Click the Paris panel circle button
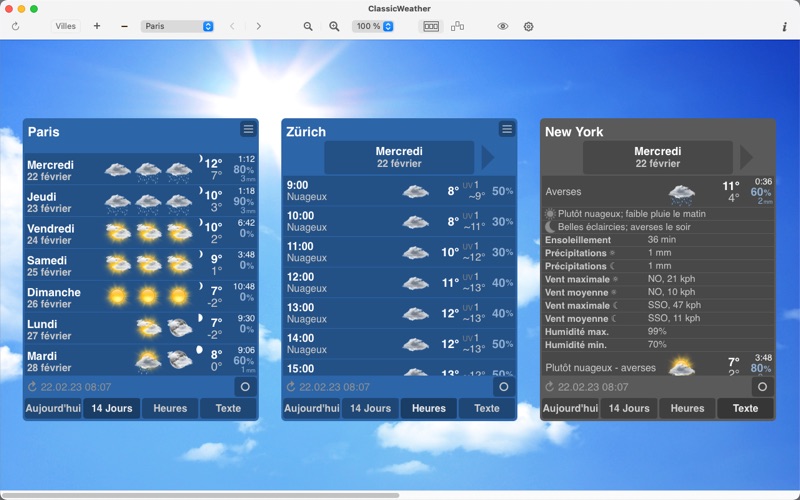Screen dimensions: 800x500 pyautogui.click(x=245, y=387)
